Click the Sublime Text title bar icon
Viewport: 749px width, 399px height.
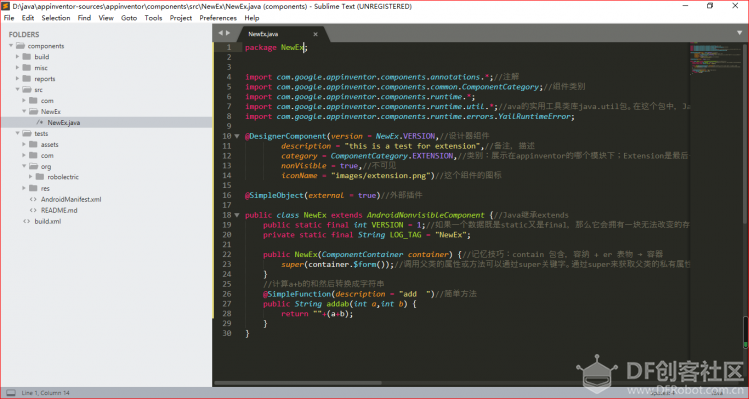(x=6, y=6)
